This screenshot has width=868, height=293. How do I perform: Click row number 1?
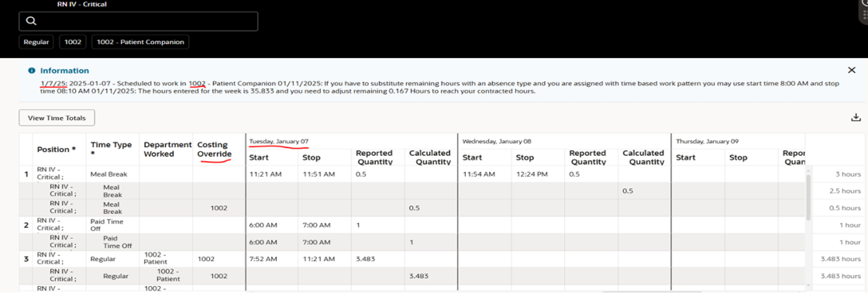[x=26, y=174]
